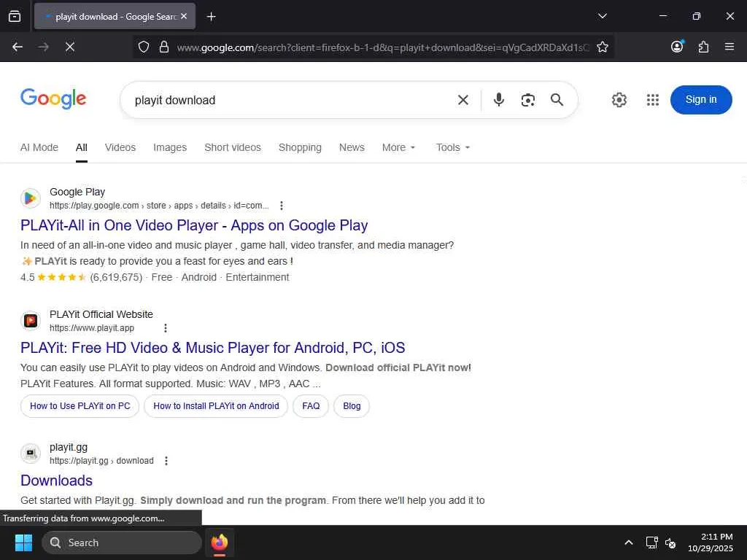The height and width of the screenshot is (560, 747).
Task: Click the taskbar Search box
Action: [122, 542]
